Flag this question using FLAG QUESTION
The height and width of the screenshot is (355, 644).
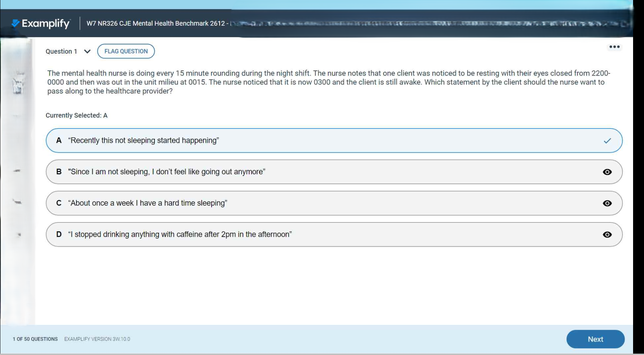click(x=126, y=51)
